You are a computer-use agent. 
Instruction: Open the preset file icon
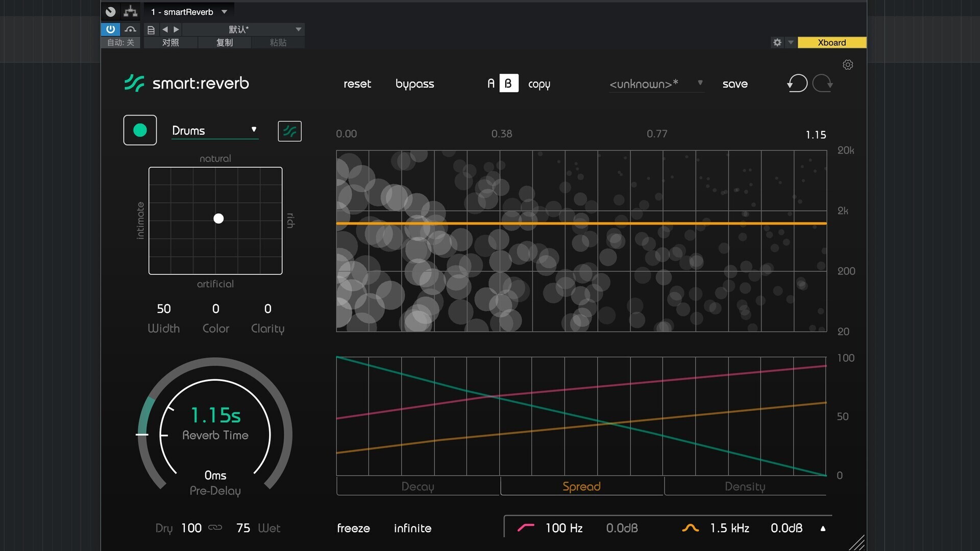(151, 30)
